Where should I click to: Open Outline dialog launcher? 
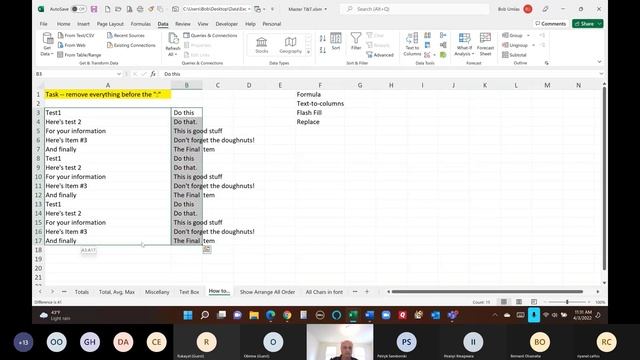coord(547,63)
